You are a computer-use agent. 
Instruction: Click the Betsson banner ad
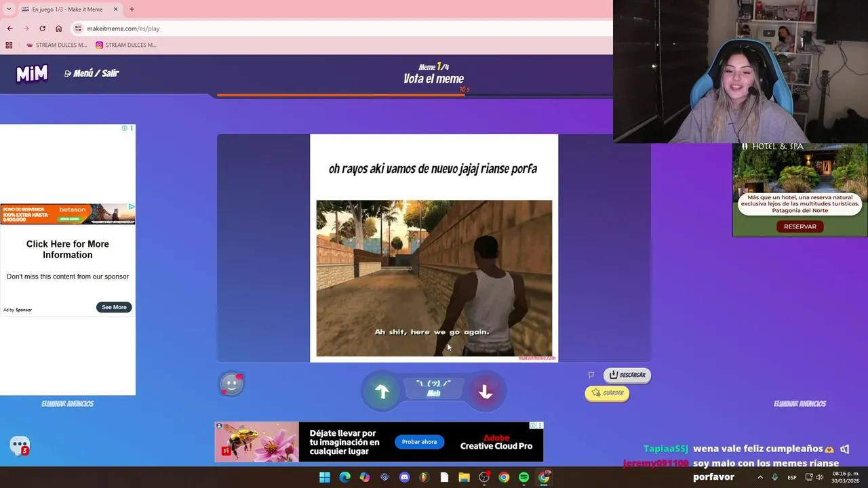67,213
